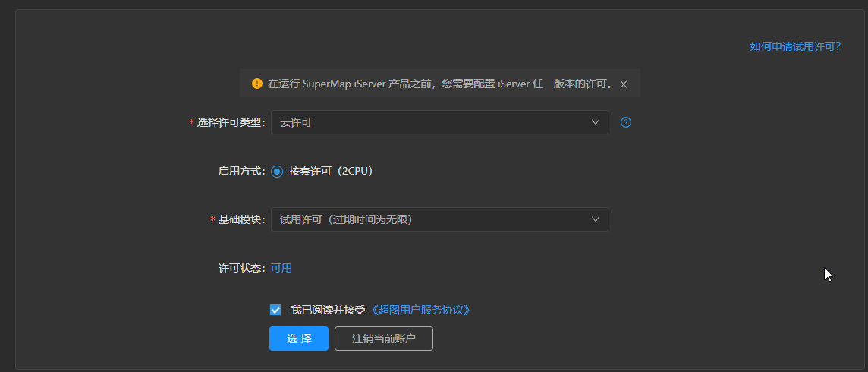Uncheck the 我已阅读并接受 agreement checkbox
The height and width of the screenshot is (372, 868).
click(275, 310)
